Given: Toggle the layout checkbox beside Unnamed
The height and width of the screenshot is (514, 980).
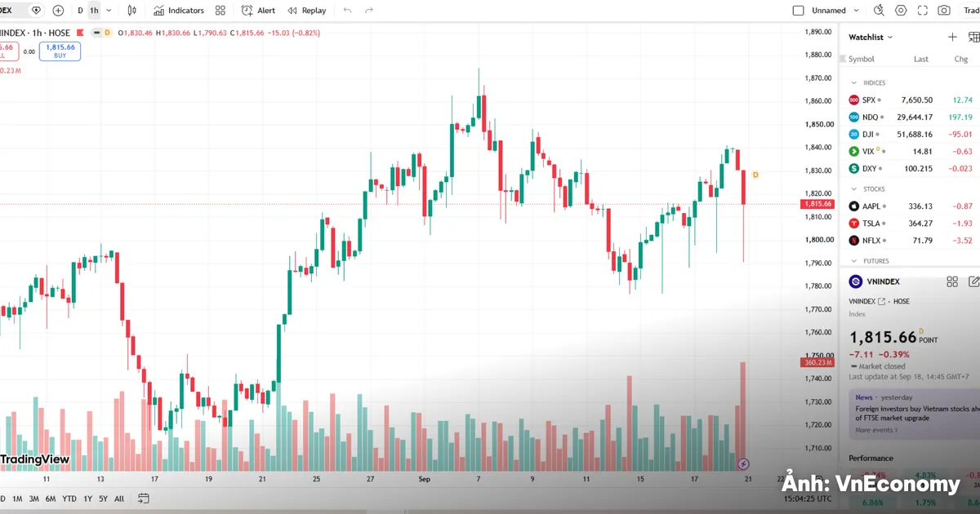Looking at the screenshot, I should 799,11.
